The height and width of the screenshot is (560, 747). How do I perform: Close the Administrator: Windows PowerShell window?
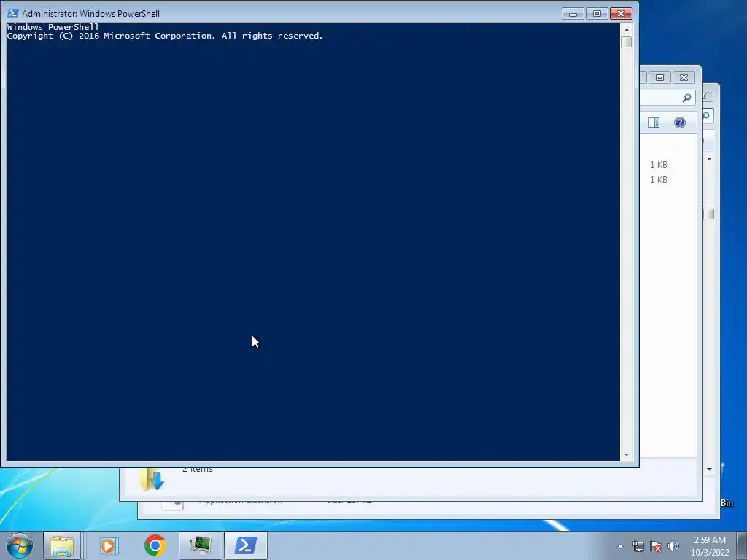pos(621,14)
